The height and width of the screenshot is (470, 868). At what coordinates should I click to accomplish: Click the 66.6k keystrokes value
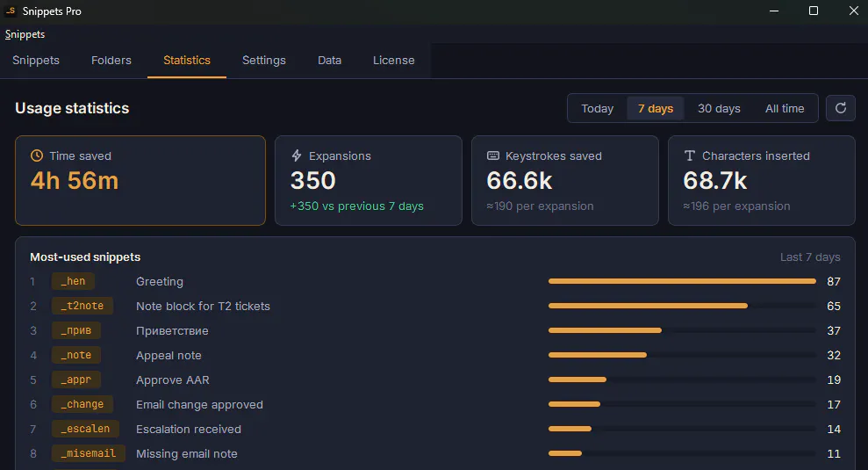click(520, 181)
